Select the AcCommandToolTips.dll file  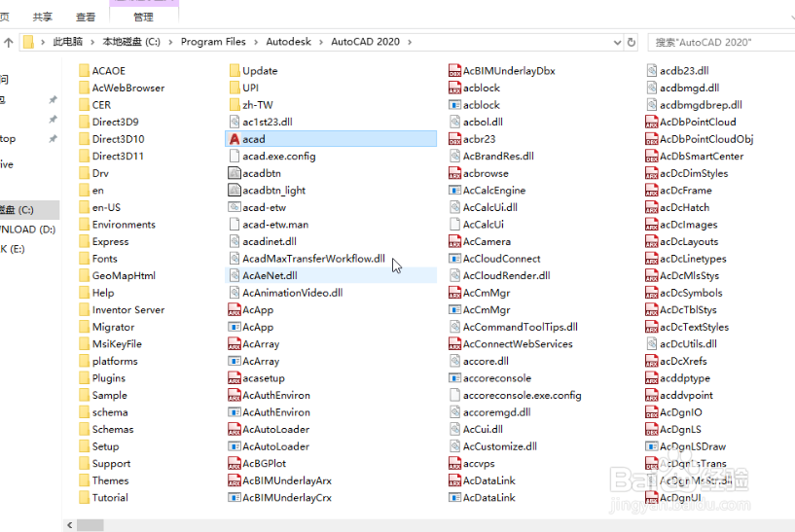pyautogui.click(x=514, y=327)
